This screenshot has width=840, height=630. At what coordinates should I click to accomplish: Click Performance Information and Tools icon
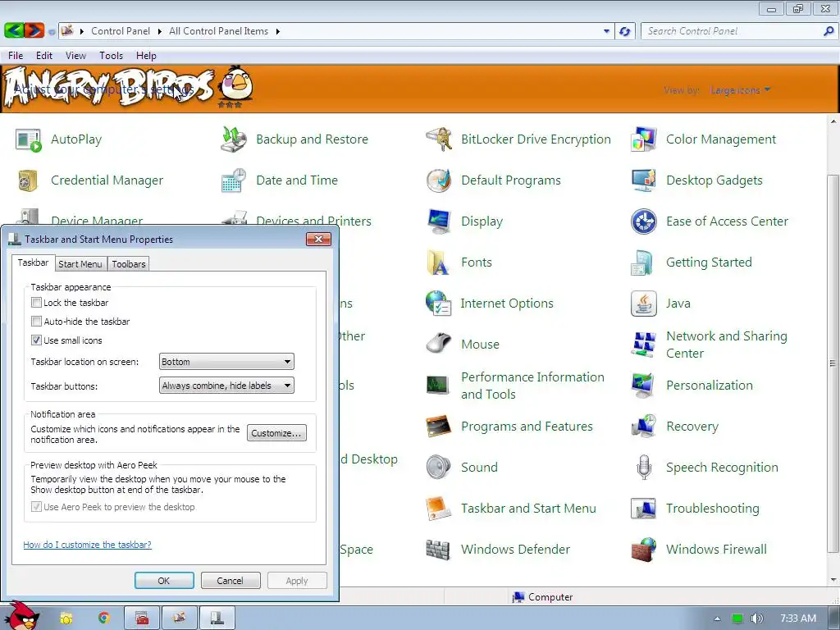tap(439, 386)
